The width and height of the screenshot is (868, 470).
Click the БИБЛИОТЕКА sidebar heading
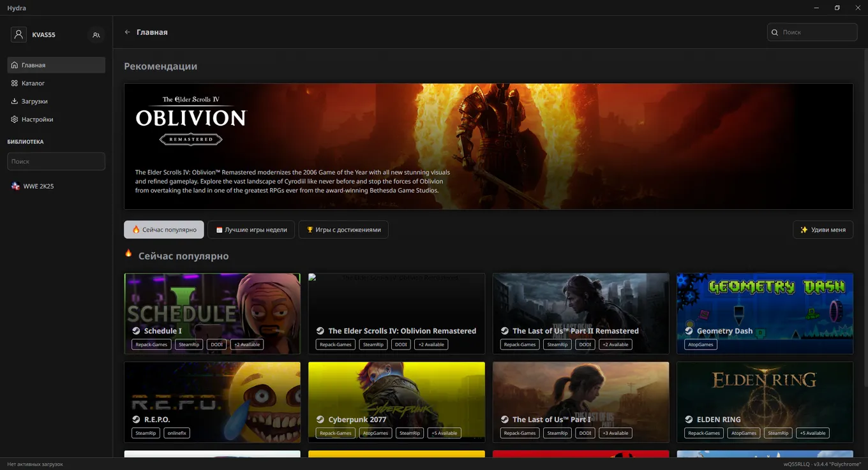click(26, 142)
